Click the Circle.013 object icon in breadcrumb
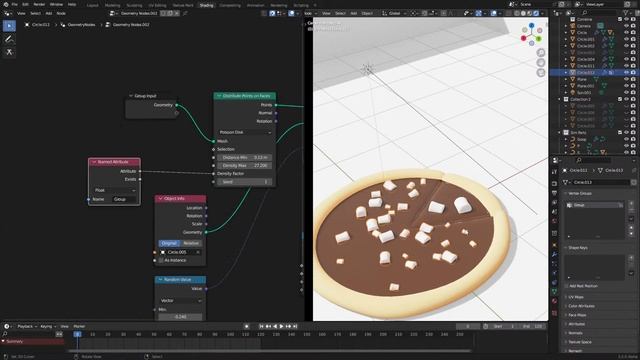 coord(27,25)
